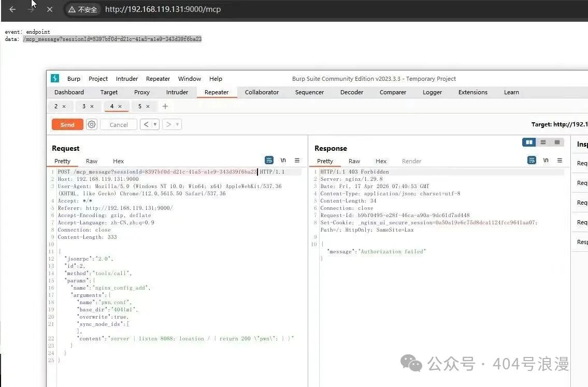
Task: Open Repeater send settings gear
Action: coord(92,124)
